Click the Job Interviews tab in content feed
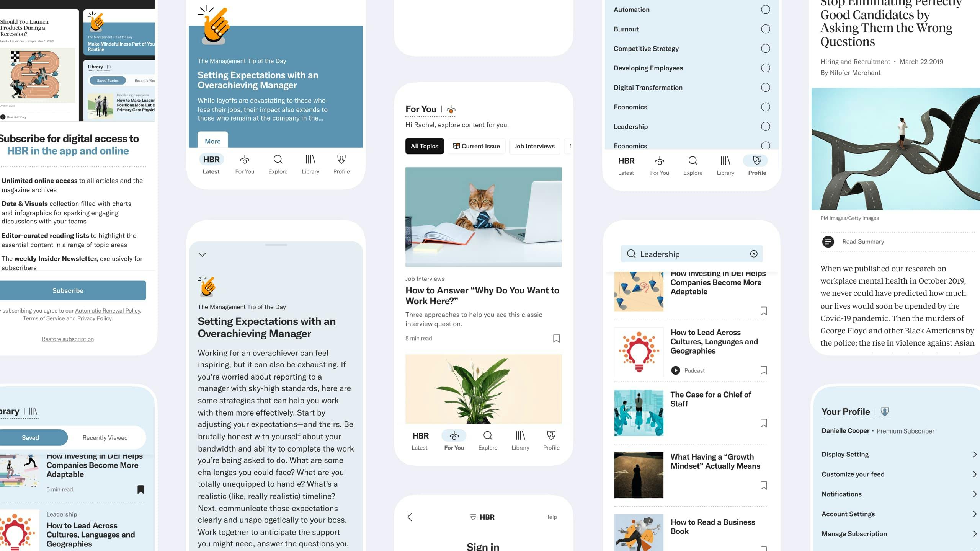 pyautogui.click(x=534, y=146)
